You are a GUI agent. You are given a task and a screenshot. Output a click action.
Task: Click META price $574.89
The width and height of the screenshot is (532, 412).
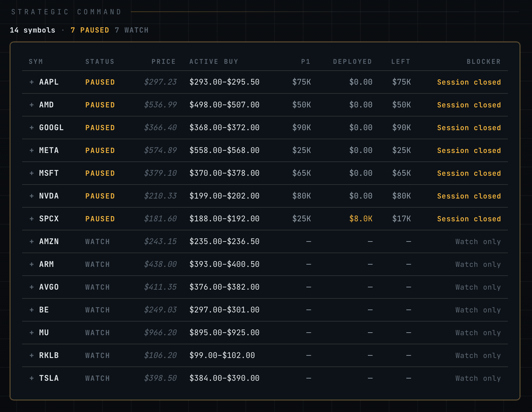(161, 150)
